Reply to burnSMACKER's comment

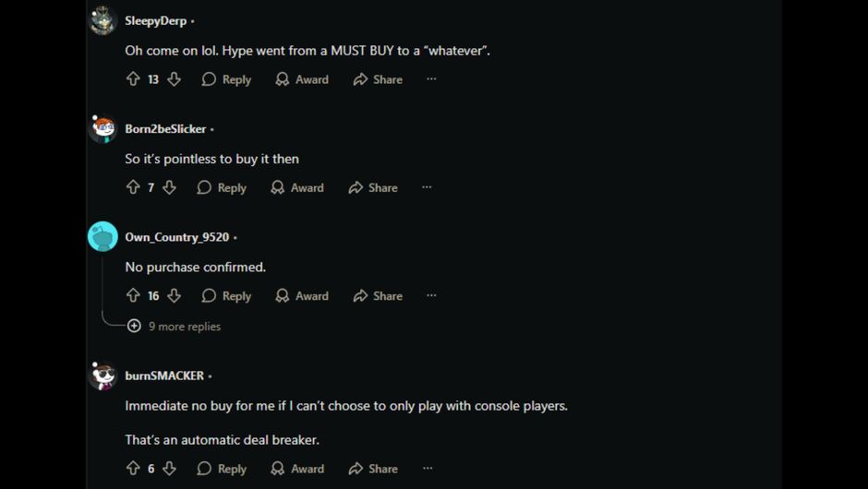click(x=222, y=469)
